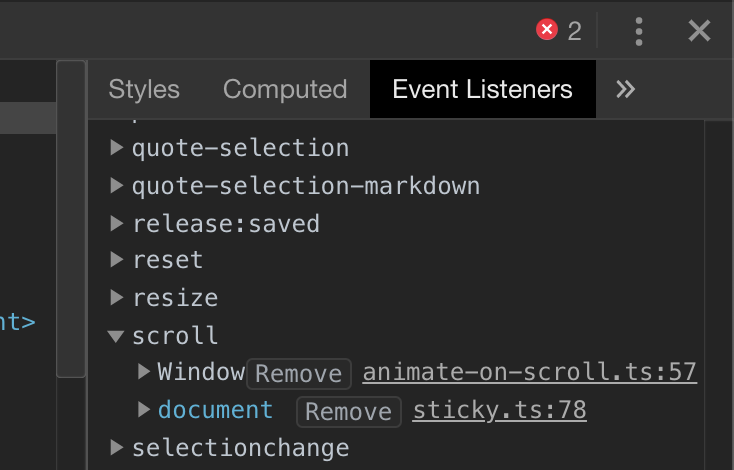The width and height of the screenshot is (734, 470).
Task: Click the red error count icon
Action: (547, 30)
